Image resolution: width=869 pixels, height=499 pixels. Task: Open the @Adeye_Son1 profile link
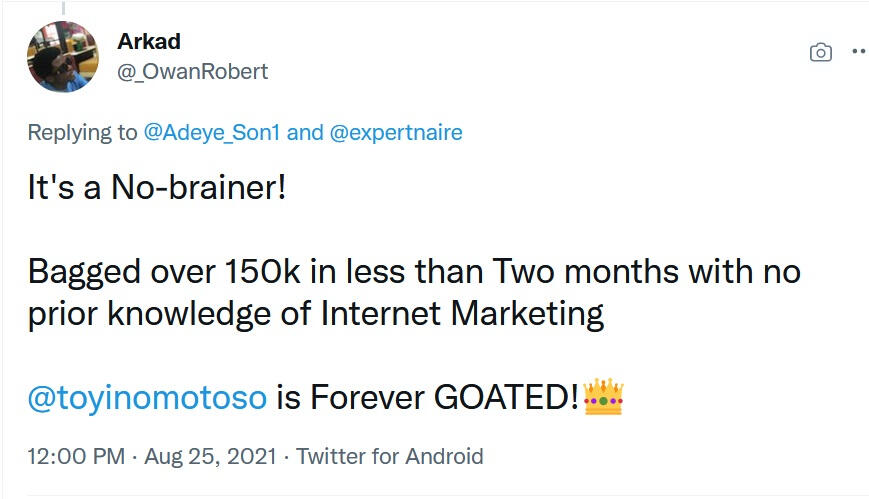tap(212, 133)
